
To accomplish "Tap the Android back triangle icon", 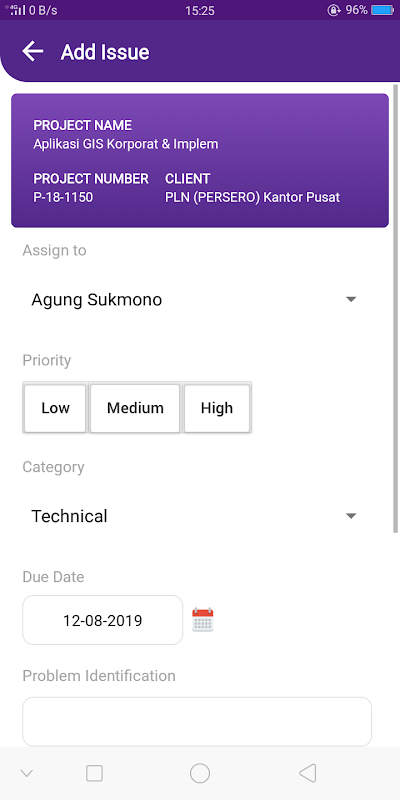I will point(308,773).
